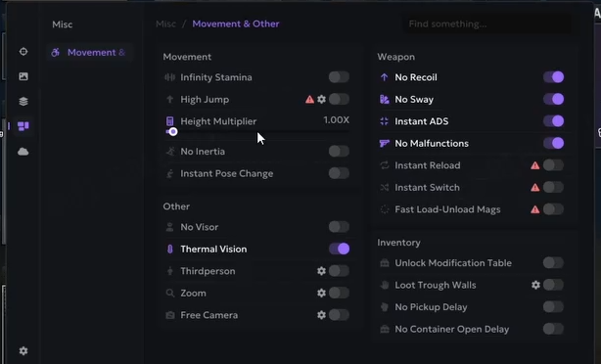
Task: Click the Fast Load-Unload Mags warning triangle
Action: click(535, 209)
